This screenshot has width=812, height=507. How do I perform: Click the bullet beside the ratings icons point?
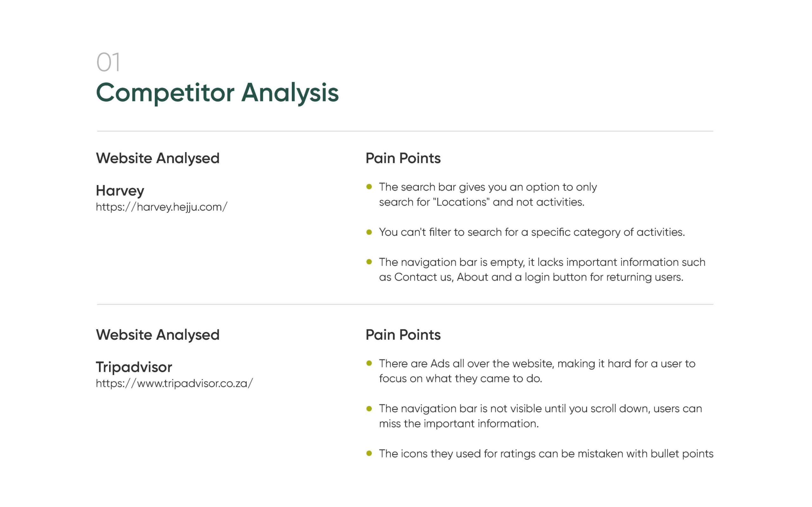coord(369,453)
